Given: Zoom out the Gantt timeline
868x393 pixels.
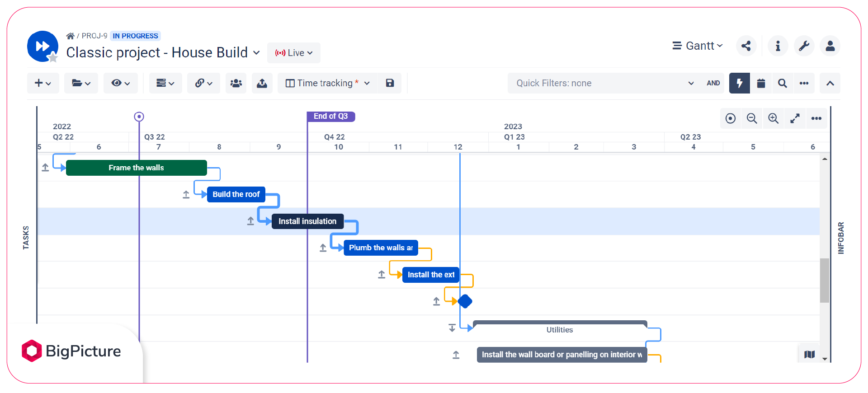Looking at the screenshot, I should tap(752, 118).
